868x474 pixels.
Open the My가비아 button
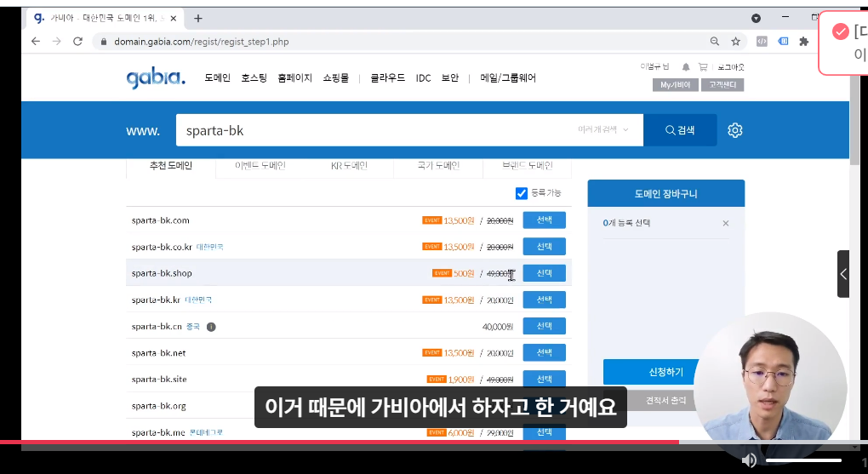(676, 85)
